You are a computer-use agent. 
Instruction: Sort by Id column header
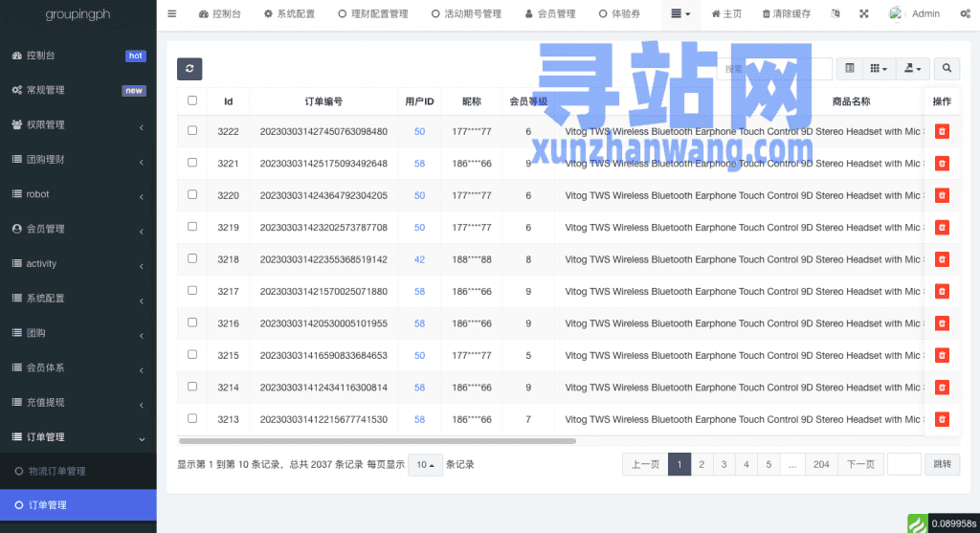coord(228,101)
